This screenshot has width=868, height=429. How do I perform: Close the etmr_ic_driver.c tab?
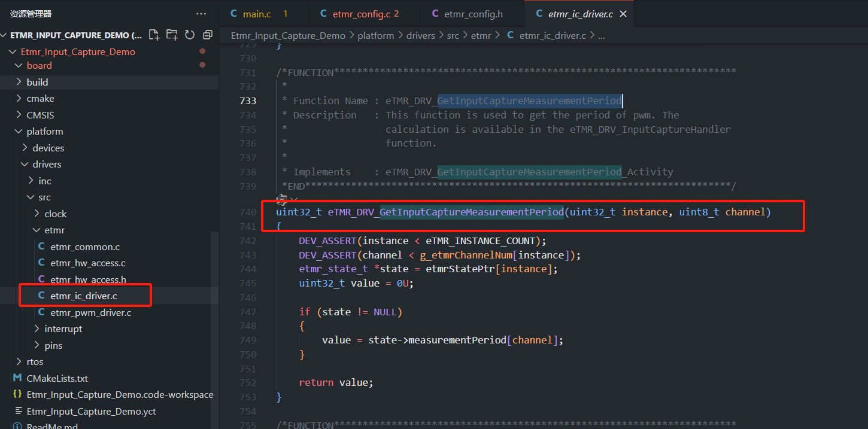pos(623,14)
